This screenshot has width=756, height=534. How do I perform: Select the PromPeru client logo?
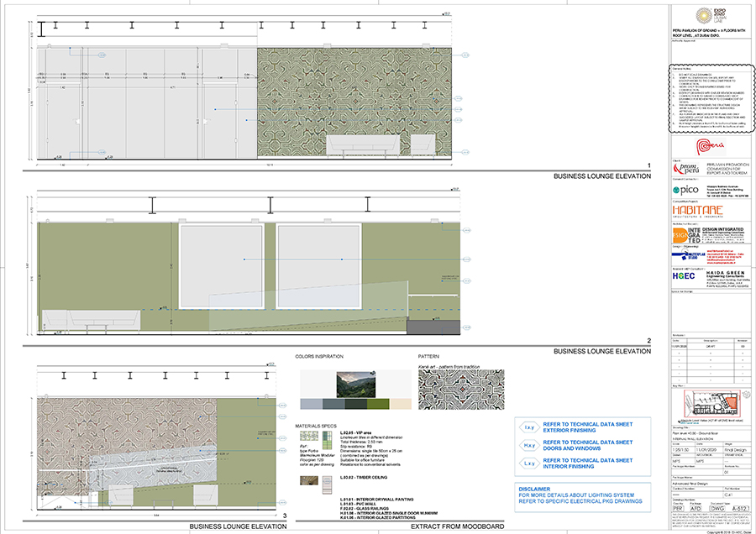point(686,169)
